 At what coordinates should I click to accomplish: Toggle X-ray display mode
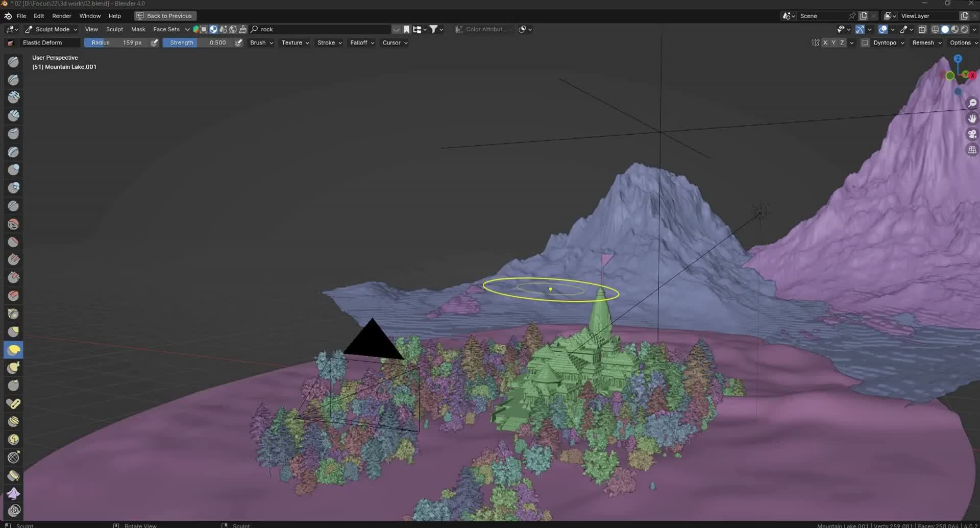pyautogui.click(x=922, y=30)
